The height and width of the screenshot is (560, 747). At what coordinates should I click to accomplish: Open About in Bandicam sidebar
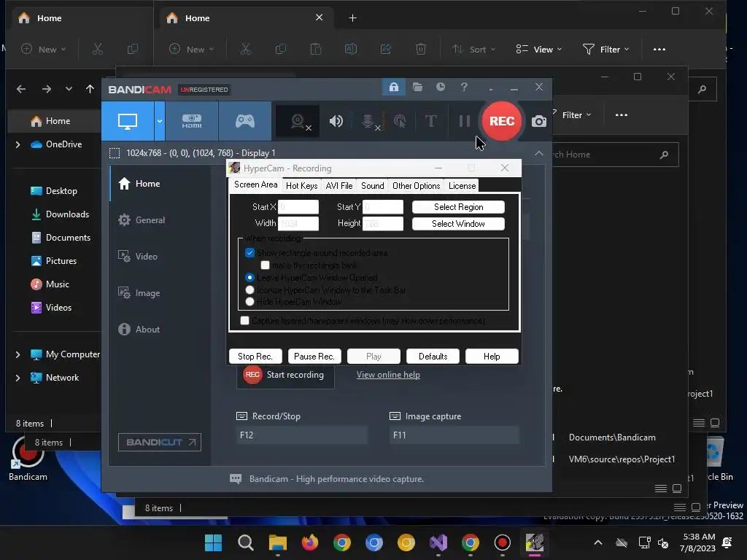point(147,330)
